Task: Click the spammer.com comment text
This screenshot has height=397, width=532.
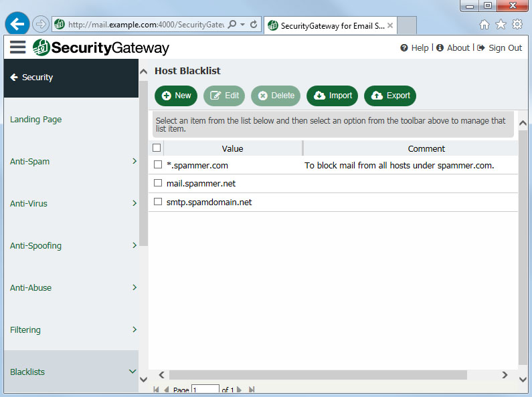Action: click(x=399, y=165)
